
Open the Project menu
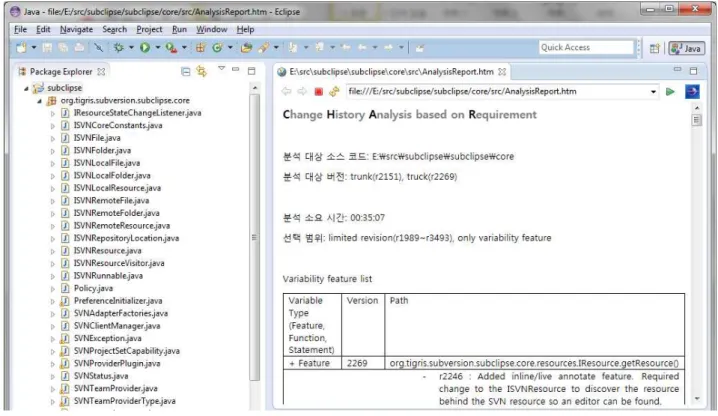(149, 29)
